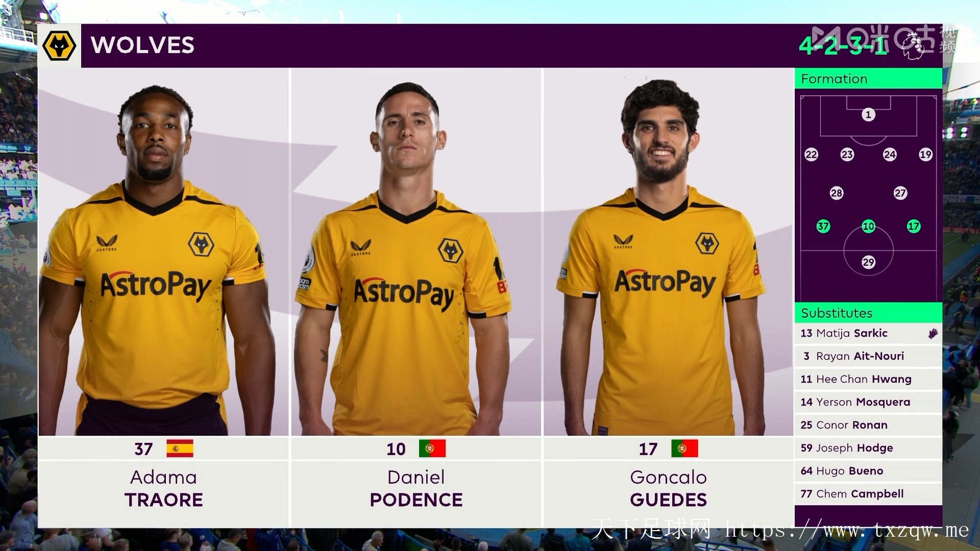Click the Portugal flag beside number 10
The width and height of the screenshot is (980, 551).
pos(432,448)
